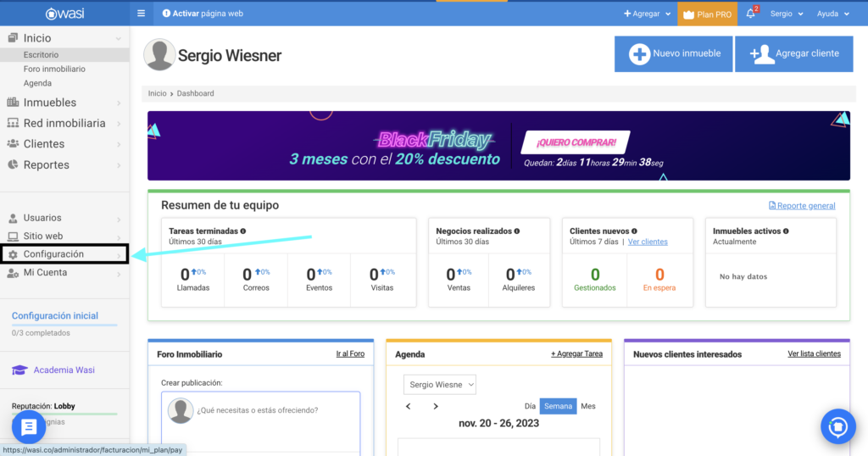Screen dimensions: 868x456
Task: Expand the Reportes chevron
Action: click(x=119, y=165)
